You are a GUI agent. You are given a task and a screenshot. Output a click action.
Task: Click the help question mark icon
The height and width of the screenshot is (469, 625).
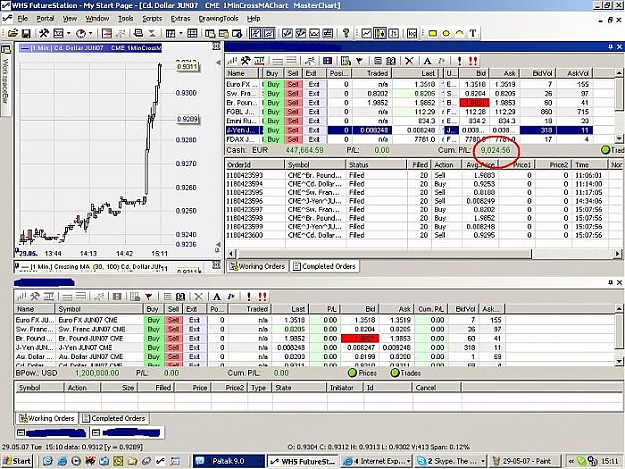[346, 33]
